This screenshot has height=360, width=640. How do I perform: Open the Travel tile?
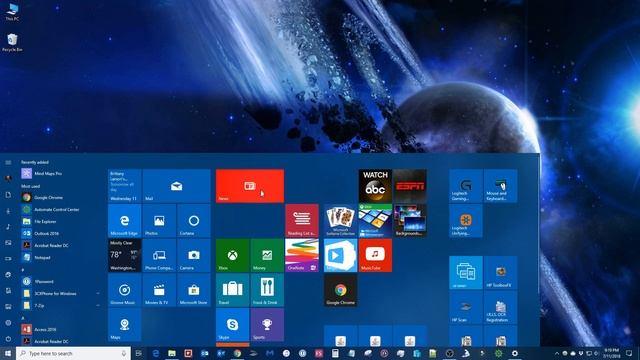[233, 290]
